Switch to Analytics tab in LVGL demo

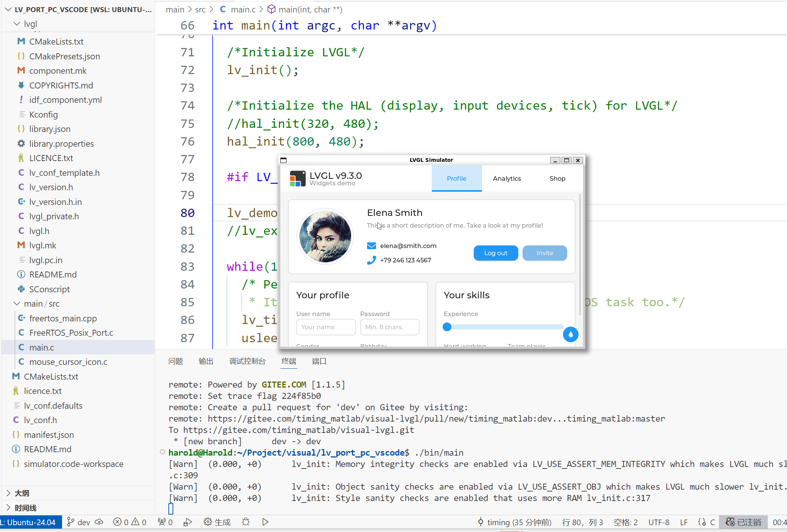[x=507, y=178]
